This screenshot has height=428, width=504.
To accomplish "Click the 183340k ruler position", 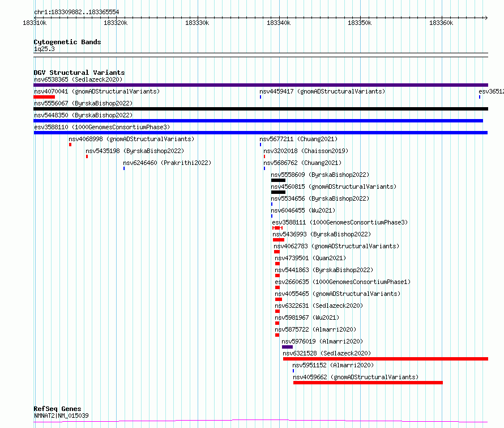I will coord(279,23).
